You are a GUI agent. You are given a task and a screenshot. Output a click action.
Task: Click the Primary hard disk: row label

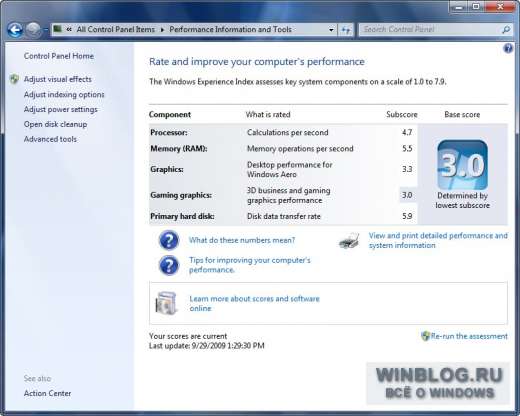[x=182, y=216]
